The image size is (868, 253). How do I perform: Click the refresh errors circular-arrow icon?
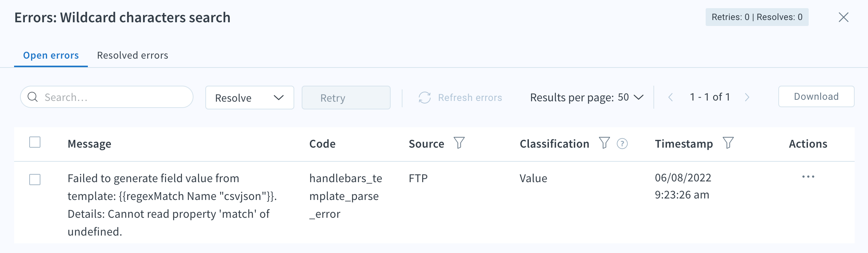coord(425,98)
